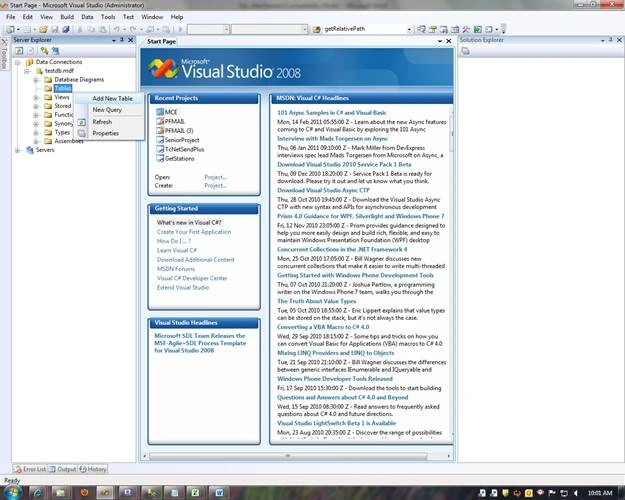
Task: Open the File menu
Action: [x=10, y=17]
